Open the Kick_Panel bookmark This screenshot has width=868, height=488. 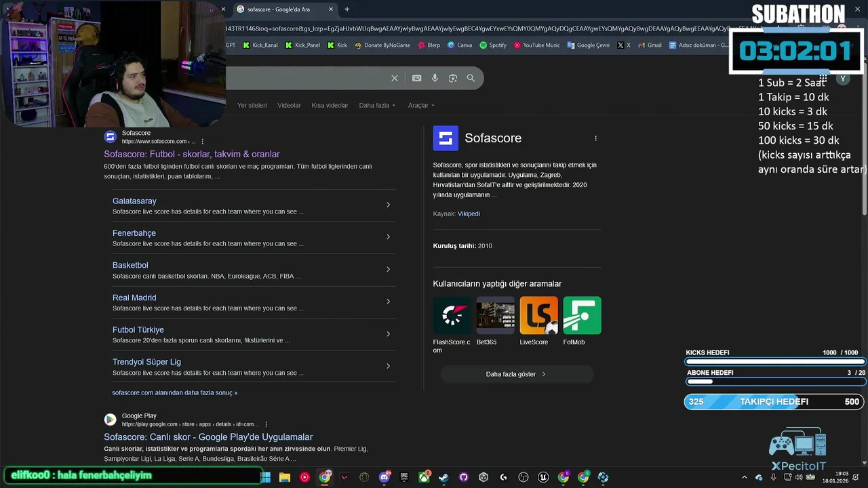click(x=302, y=45)
